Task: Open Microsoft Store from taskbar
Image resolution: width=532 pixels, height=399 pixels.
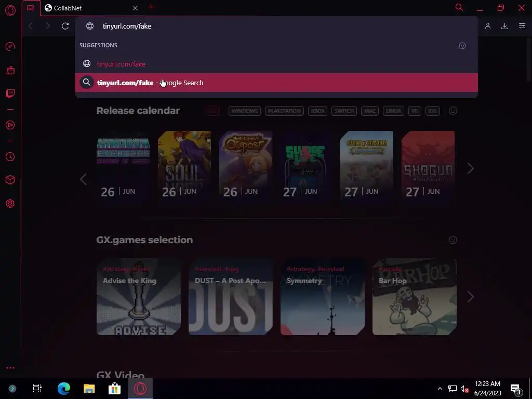Action: click(114, 389)
